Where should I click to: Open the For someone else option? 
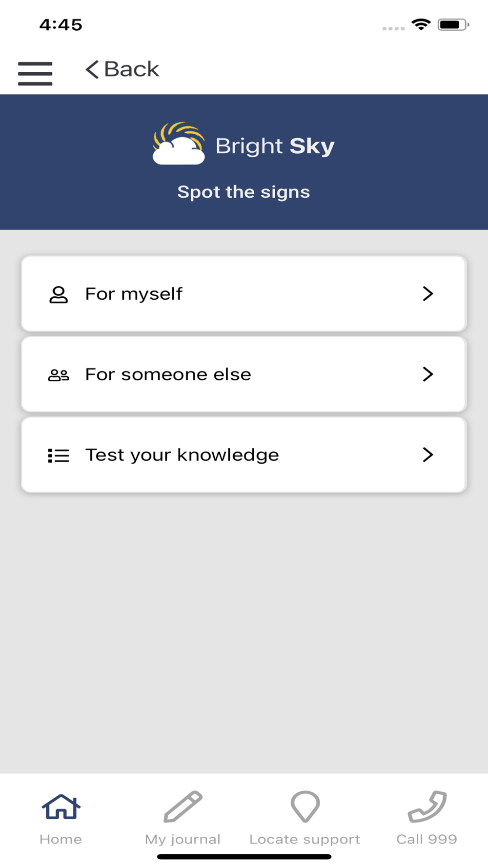point(244,374)
